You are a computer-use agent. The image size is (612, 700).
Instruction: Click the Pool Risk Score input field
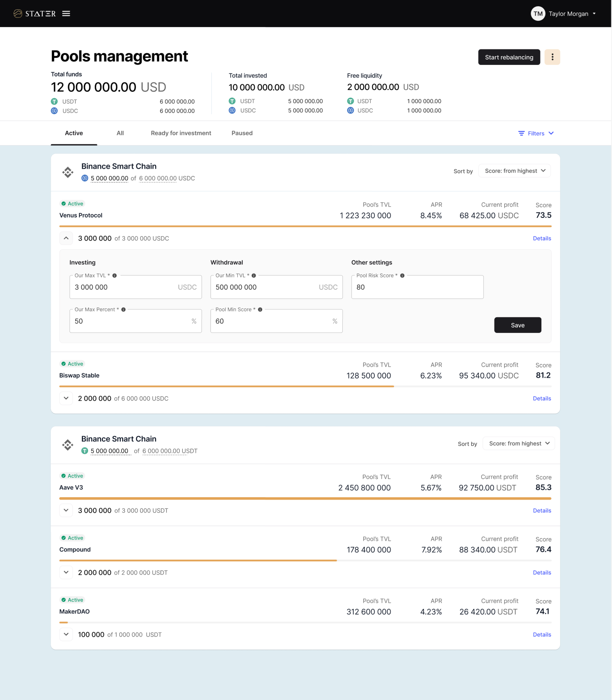click(x=417, y=287)
